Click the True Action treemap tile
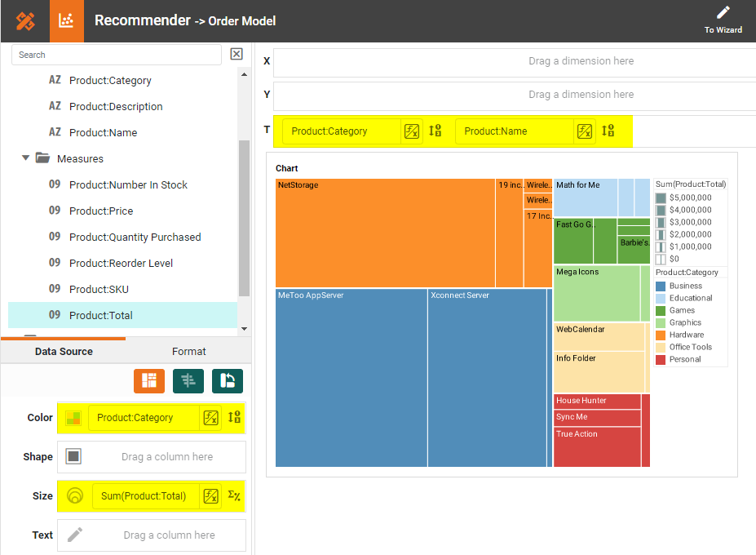The image size is (756, 555). click(597, 447)
